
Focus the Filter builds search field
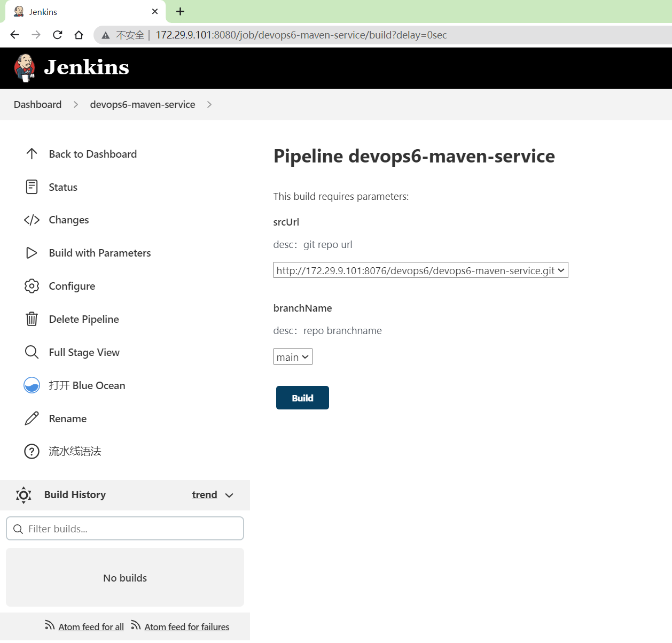(x=125, y=529)
